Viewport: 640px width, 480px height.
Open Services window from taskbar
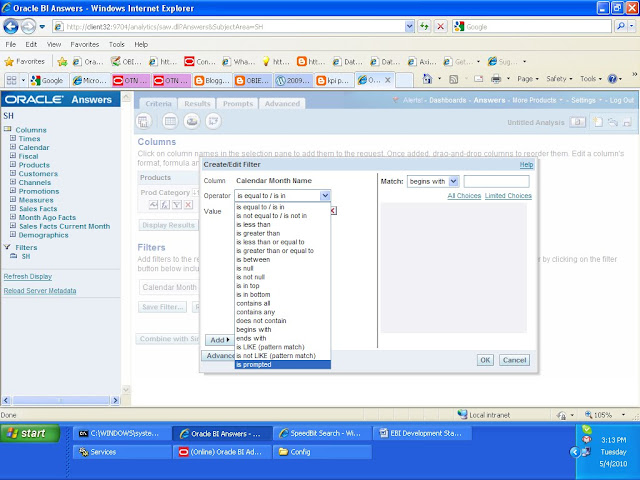point(122,452)
